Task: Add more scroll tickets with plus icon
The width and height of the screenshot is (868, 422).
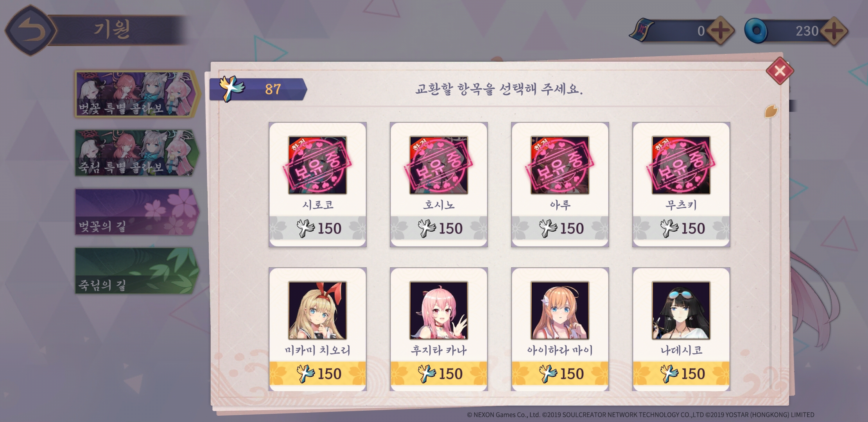Action: pos(720,31)
